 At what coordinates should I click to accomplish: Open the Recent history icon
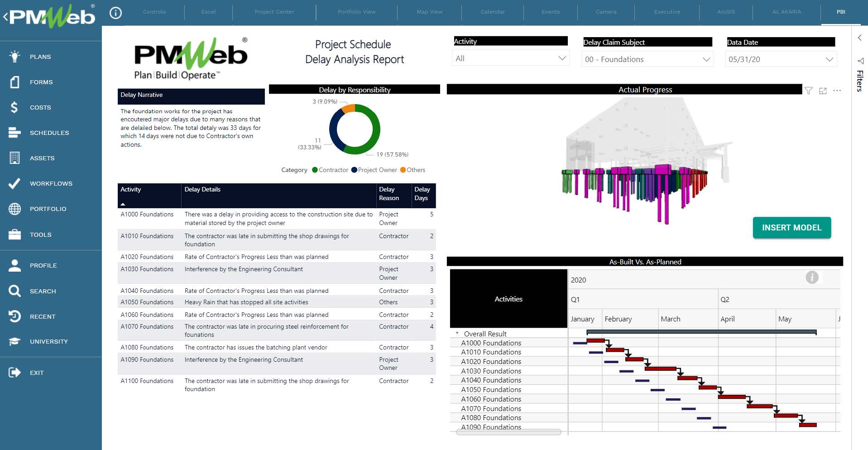[14, 316]
